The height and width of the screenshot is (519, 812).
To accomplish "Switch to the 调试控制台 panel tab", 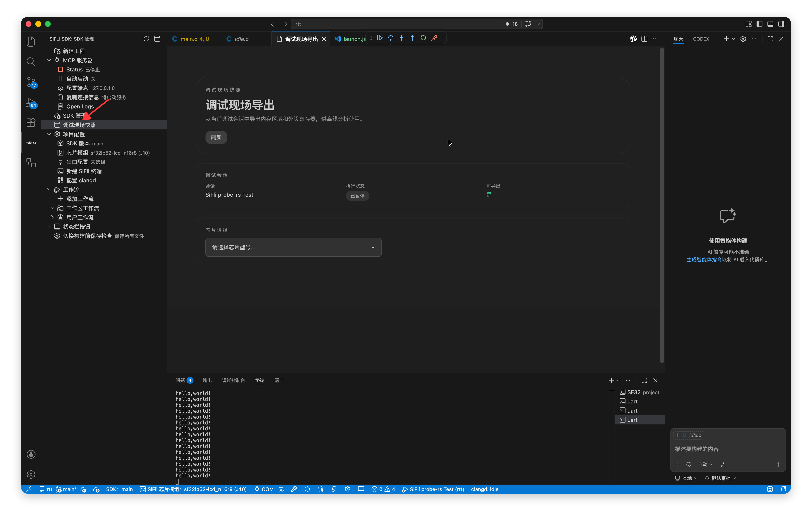I will click(233, 380).
